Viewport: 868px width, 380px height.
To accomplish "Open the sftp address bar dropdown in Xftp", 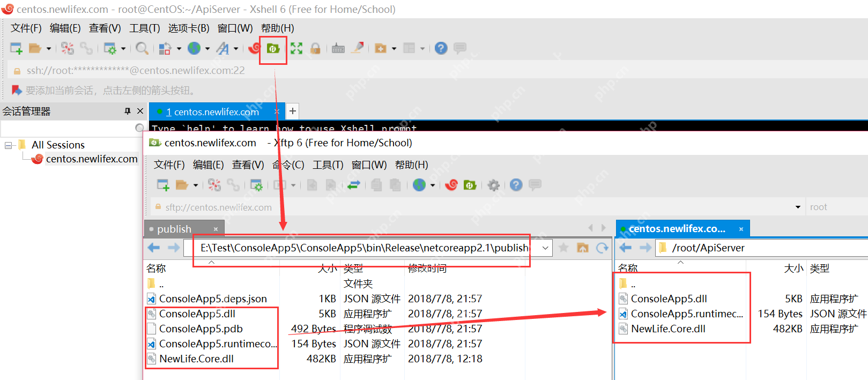I will click(798, 207).
